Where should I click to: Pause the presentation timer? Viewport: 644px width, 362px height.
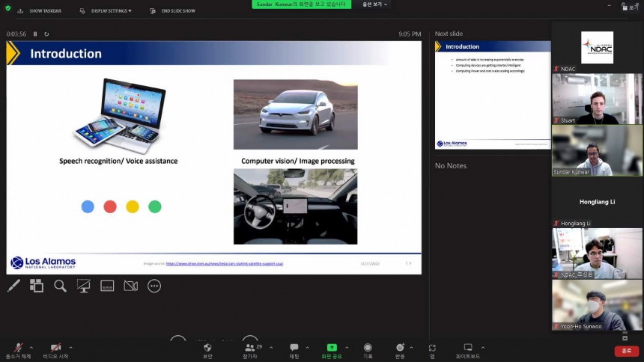tap(35, 34)
